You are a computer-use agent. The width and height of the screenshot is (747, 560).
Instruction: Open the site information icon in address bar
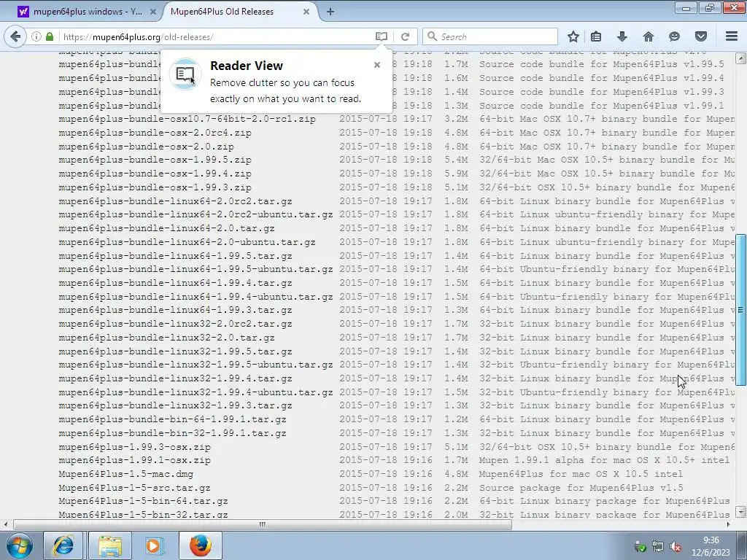[x=36, y=36]
